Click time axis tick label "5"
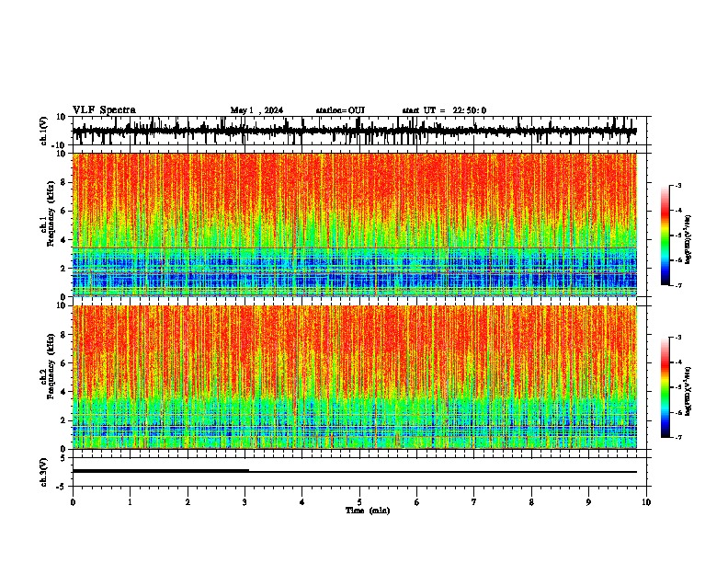Image resolution: width=728 pixels, height=563 pixels. 359,502
